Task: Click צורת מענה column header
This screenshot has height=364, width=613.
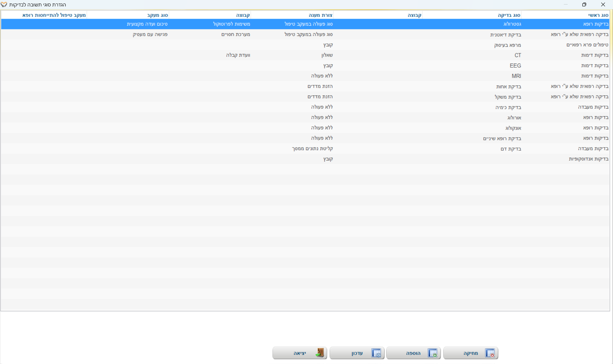Action: click(320, 15)
